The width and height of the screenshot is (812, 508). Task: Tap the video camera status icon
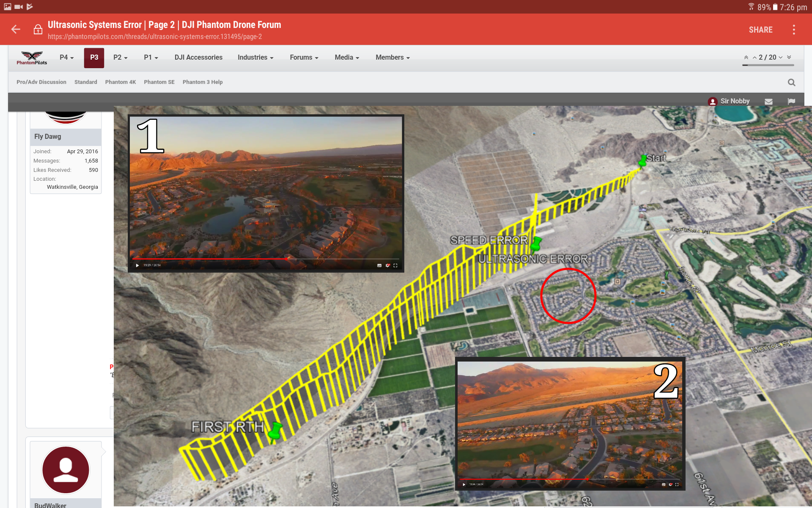point(19,7)
